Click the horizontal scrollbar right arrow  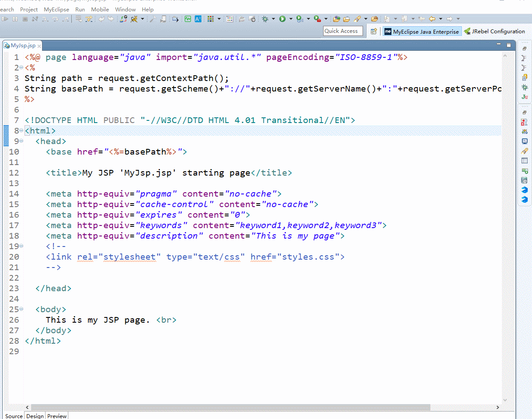497,407
